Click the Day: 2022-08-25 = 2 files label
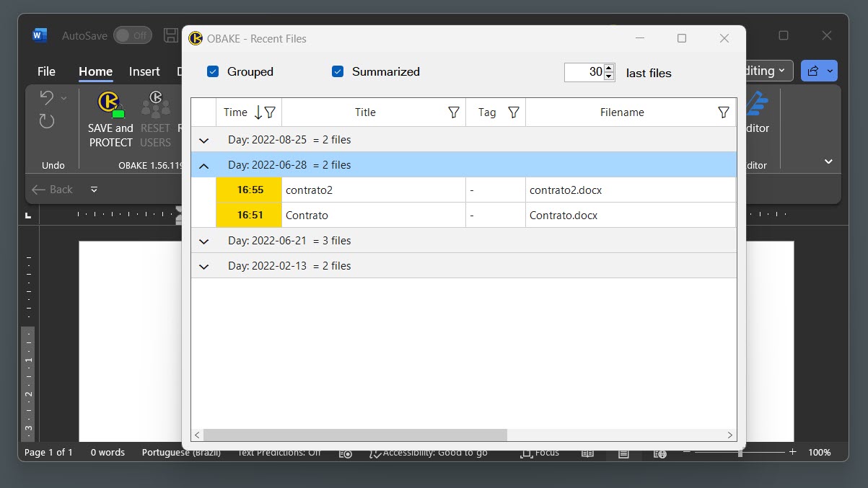868x488 pixels. pos(289,140)
